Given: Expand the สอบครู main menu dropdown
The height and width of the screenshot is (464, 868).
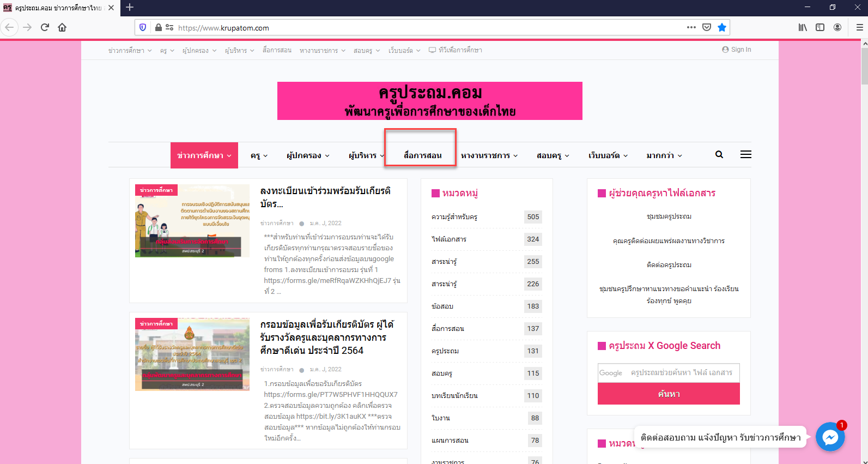Looking at the screenshot, I should pos(553,155).
